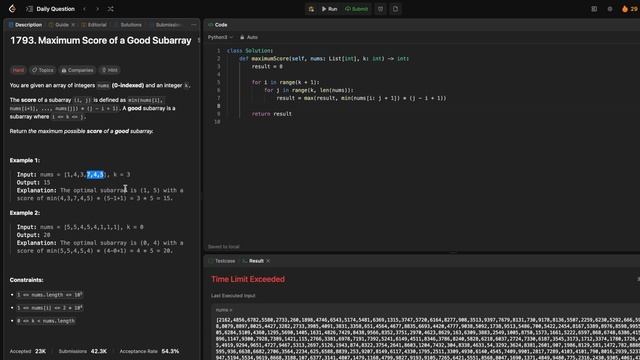Click the constraint '0 <= k < nums.length'
This screenshot has width=640, height=360.
point(46,320)
